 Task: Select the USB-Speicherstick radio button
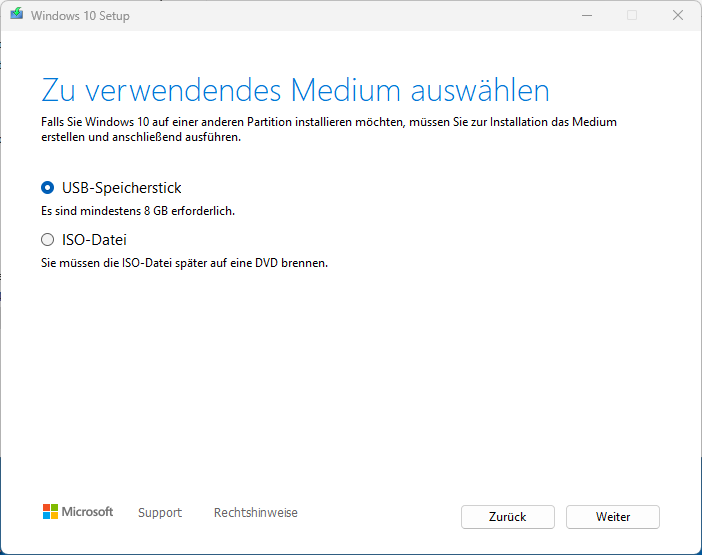[x=47, y=188]
